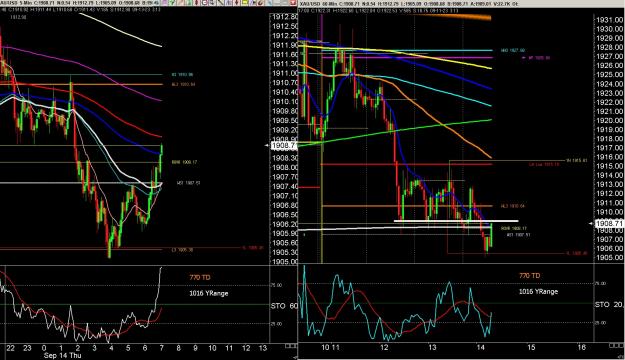Select the diagonal line drawing tool
This screenshot has height=360, width=625.
tap(220, 2)
